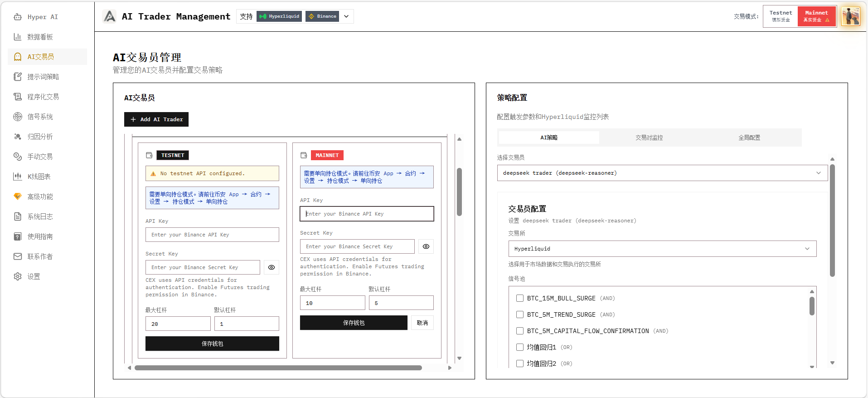
Task: Go to 手动交易 menu item
Action: pos(48,157)
